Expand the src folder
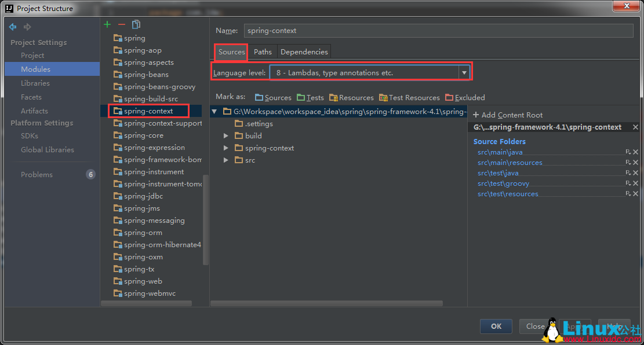 click(x=226, y=160)
